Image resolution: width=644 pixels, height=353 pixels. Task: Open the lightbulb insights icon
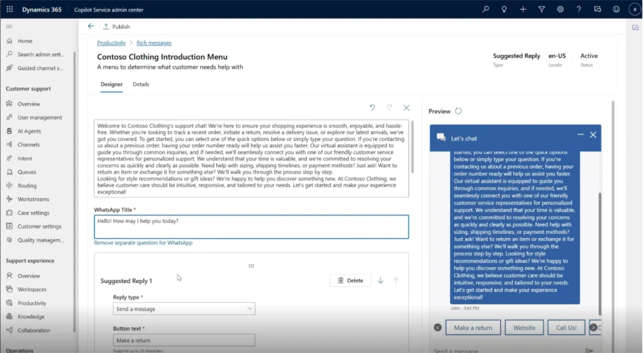504,9
